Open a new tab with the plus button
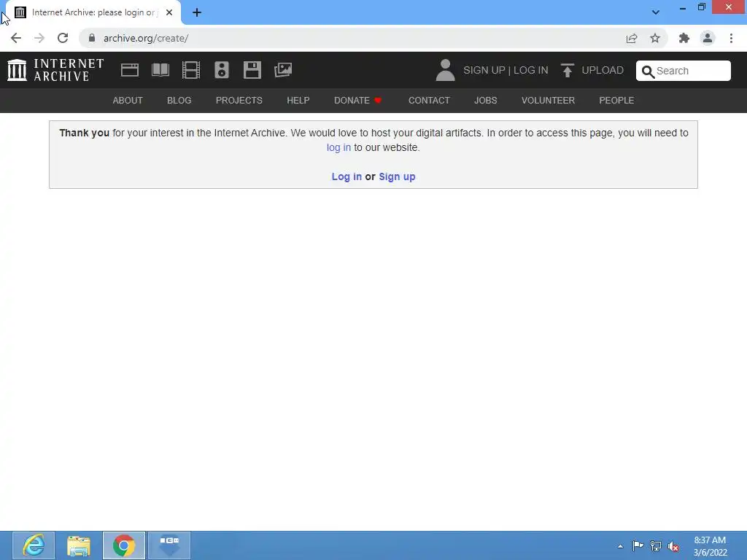Screen dimensions: 747x560 (197, 12)
